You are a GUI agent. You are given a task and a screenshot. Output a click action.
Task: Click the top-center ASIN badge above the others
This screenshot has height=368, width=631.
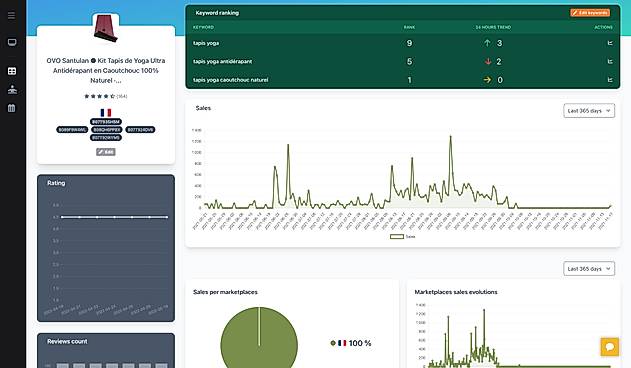tap(106, 122)
